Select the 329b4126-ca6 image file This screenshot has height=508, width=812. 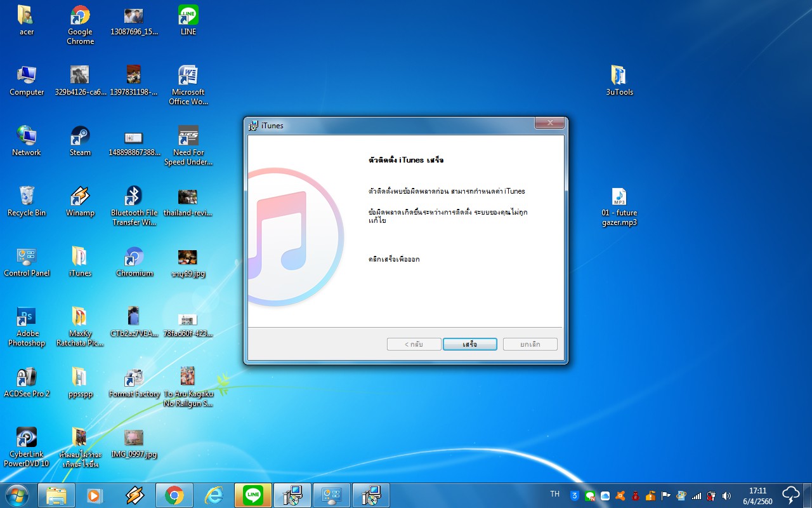(80, 81)
